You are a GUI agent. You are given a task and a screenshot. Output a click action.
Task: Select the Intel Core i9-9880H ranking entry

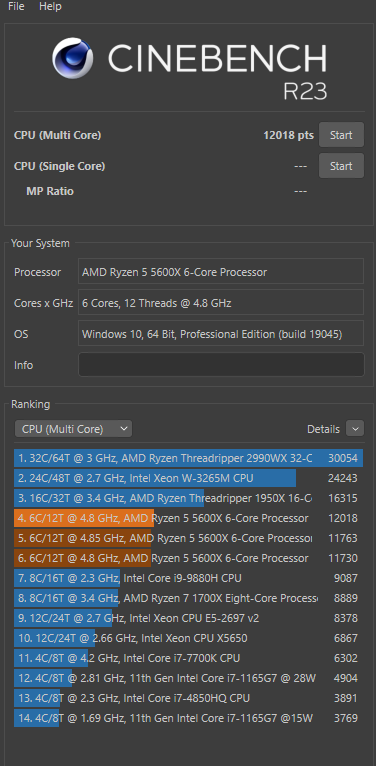point(188,578)
